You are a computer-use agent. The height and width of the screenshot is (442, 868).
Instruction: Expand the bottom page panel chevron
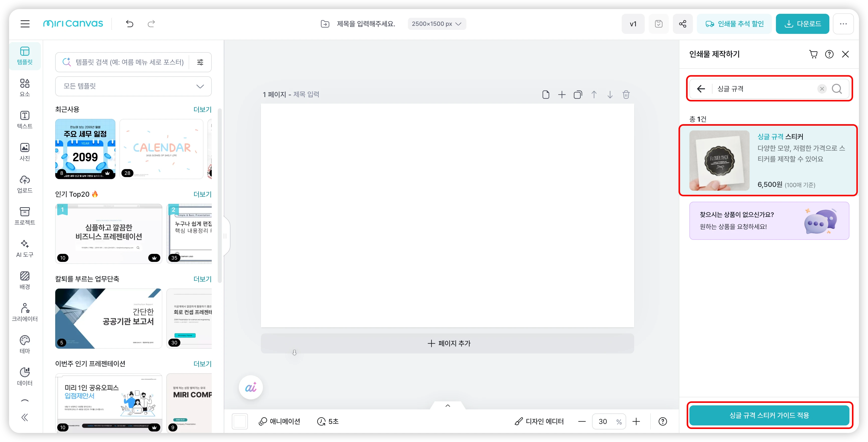(x=448, y=406)
